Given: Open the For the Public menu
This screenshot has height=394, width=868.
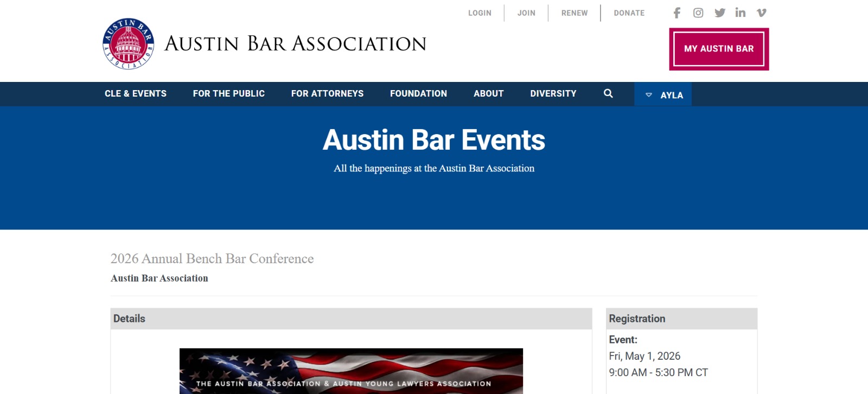Looking at the screenshot, I should click(229, 93).
